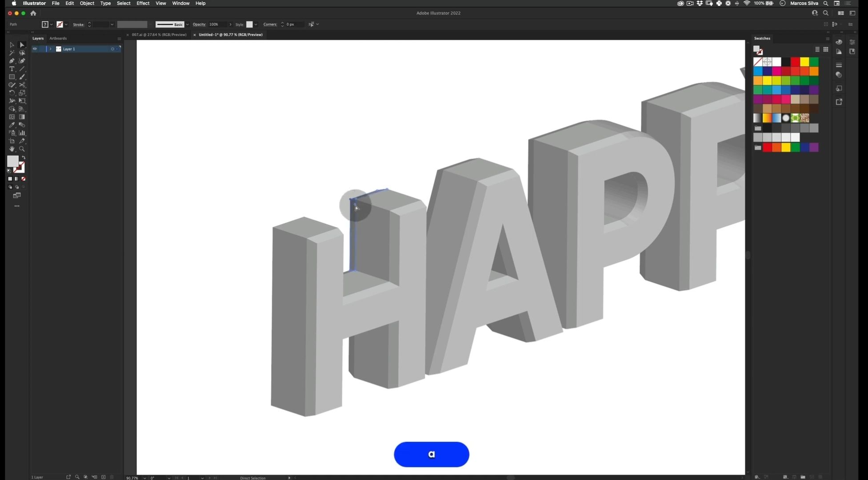Select the Artboard tool
This screenshot has height=480, width=868.
click(x=12, y=141)
